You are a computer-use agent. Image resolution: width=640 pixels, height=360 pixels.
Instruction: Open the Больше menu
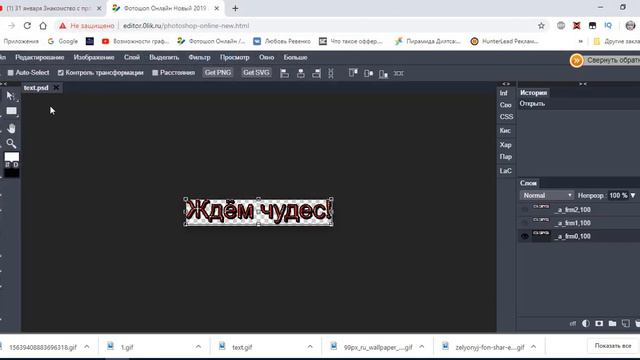[296, 57]
